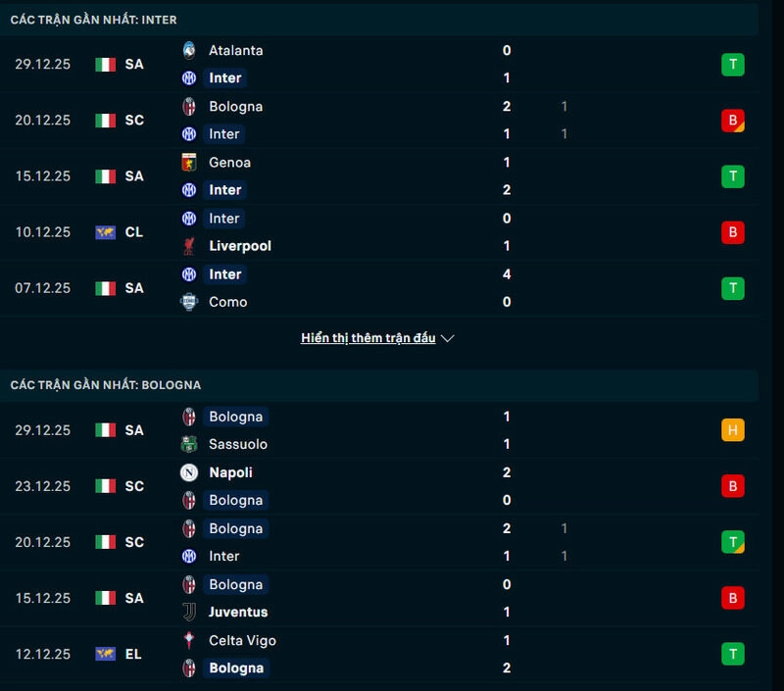Expand more matches via the chevron arrow
Screen dimensions: 784x691
[447, 337]
